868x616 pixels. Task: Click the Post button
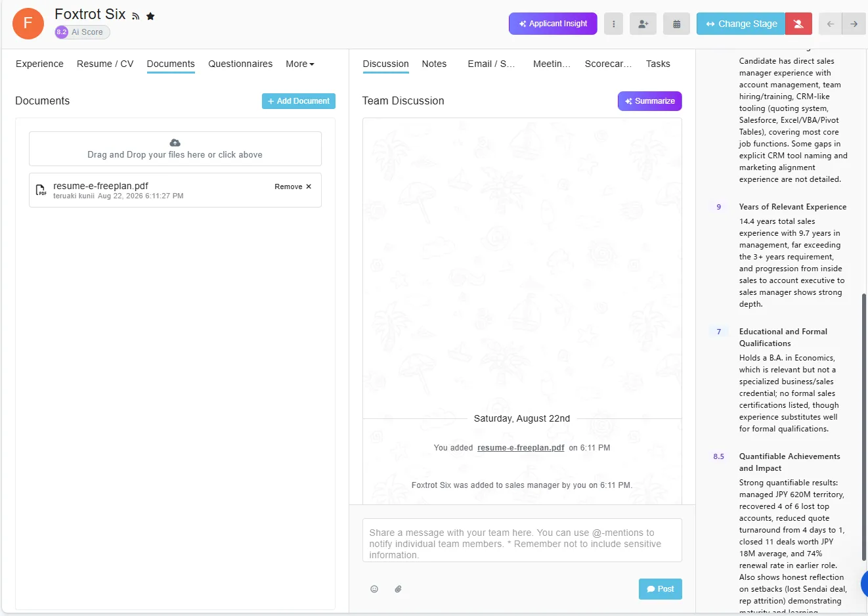click(x=661, y=589)
